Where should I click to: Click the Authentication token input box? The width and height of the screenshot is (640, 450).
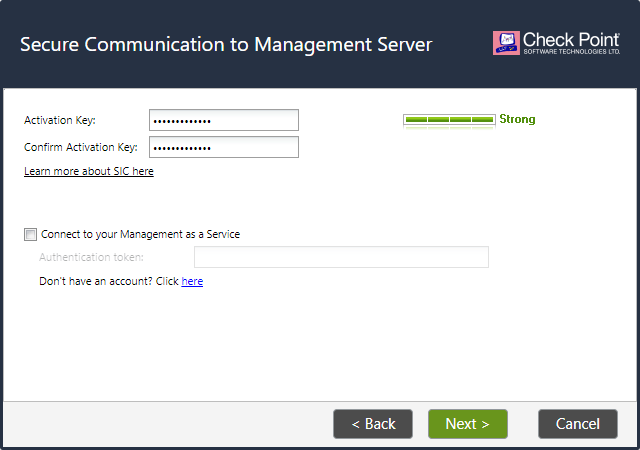click(341, 257)
